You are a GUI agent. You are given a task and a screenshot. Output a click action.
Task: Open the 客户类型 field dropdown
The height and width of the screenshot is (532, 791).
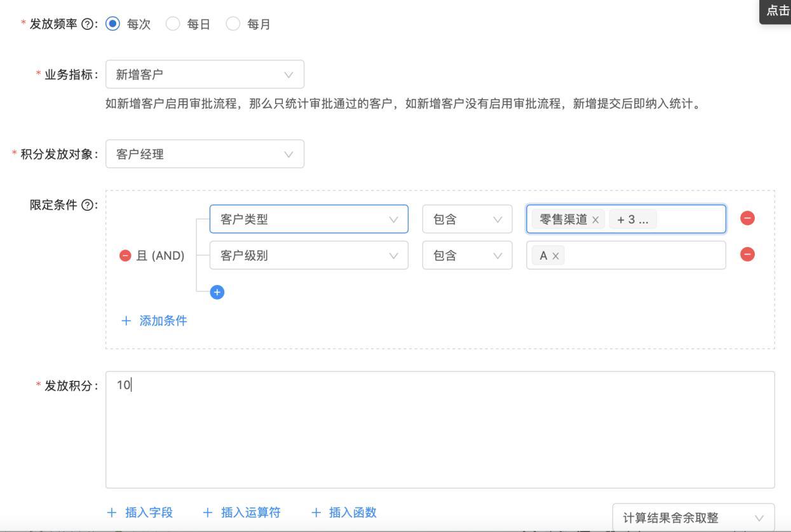(x=309, y=219)
